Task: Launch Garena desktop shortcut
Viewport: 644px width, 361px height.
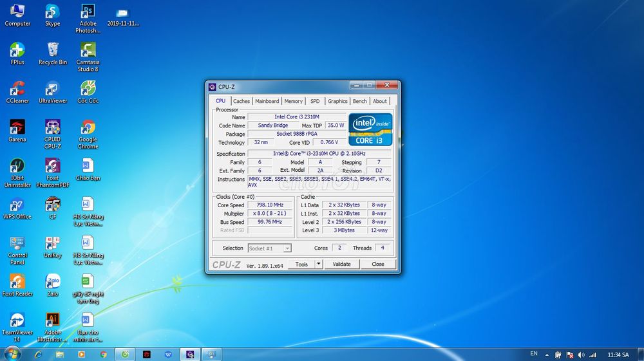Action: coord(17,131)
